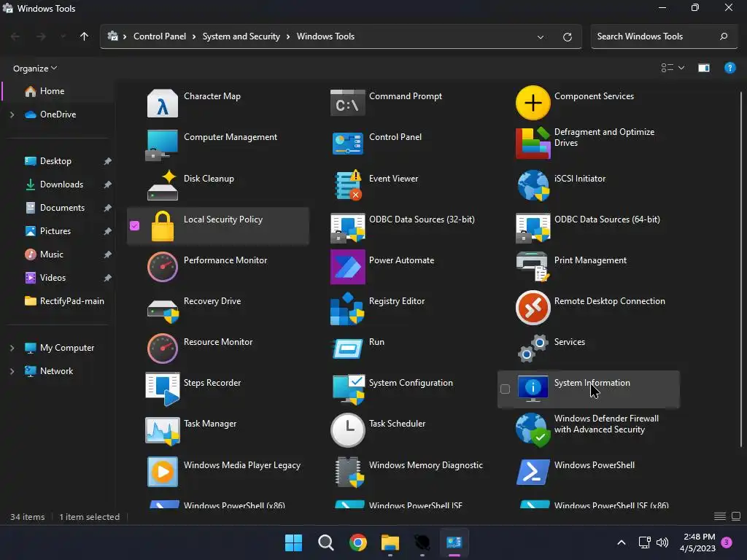Go up one folder level
The image size is (747, 560).
85,36
